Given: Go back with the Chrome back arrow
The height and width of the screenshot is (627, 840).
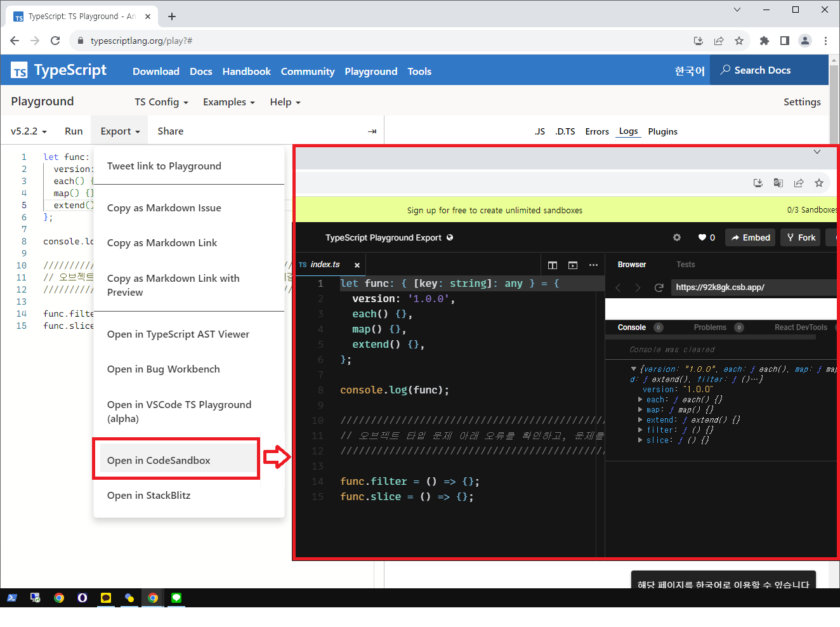Looking at the screenshot, I should [15, 41].
